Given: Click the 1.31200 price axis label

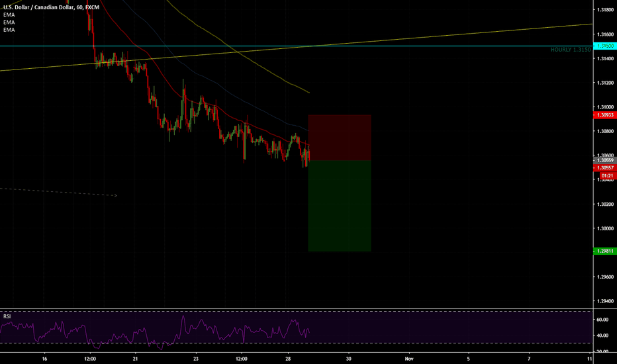Looking at the screenshot, I should pos(605,83).
